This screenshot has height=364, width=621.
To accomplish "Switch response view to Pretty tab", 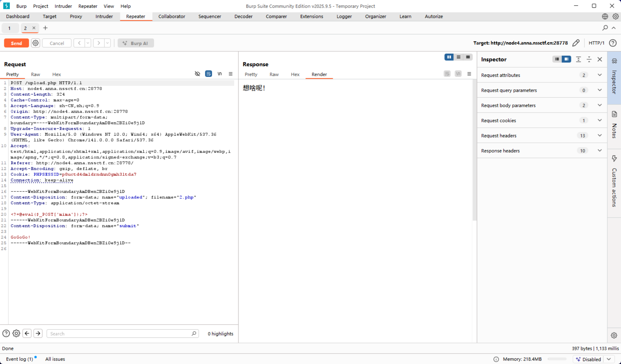I will (251, 74).
